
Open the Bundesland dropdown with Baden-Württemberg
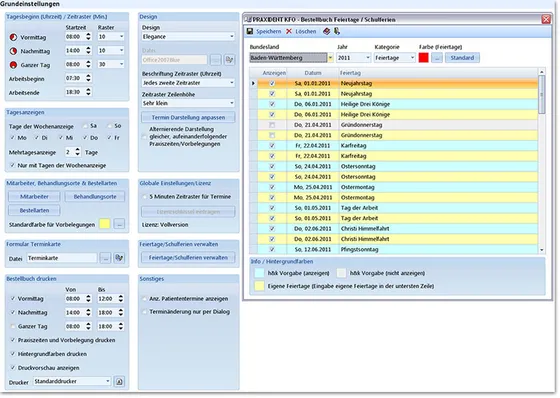tap(330, 58)
